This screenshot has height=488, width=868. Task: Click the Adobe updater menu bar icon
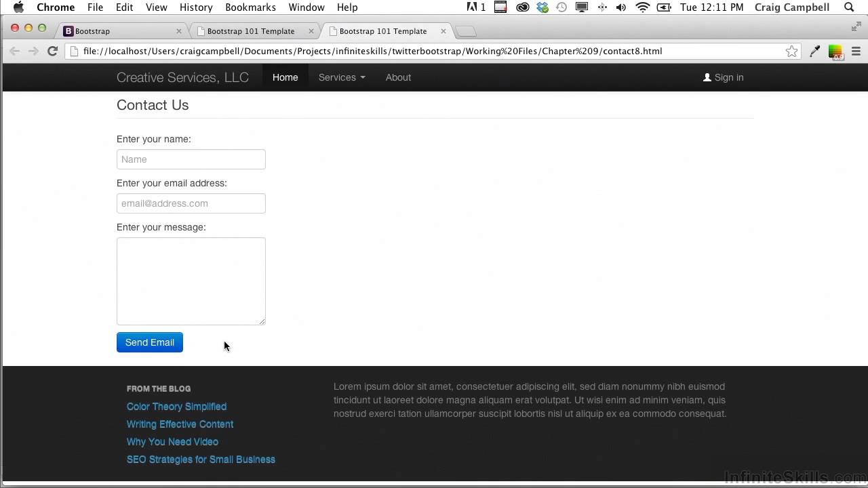476,7
